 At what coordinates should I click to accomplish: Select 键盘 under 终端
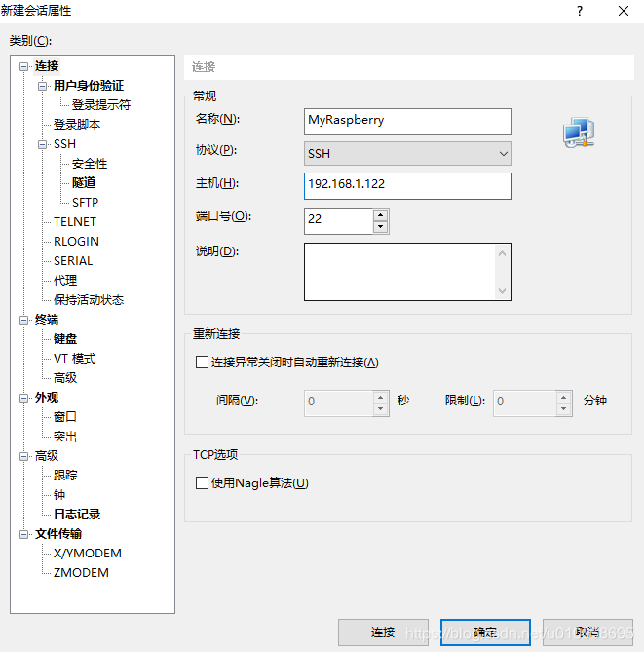pos(65,339)
